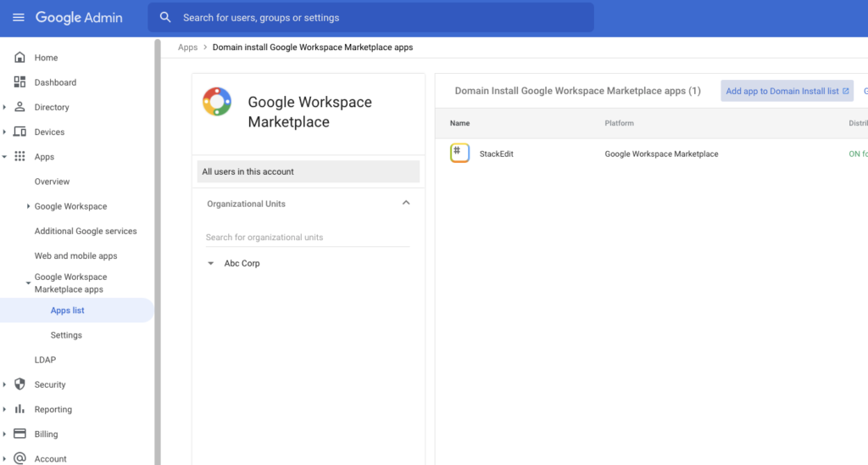Open Additional Google services
The image size is (868, 465).
(86, 231)
